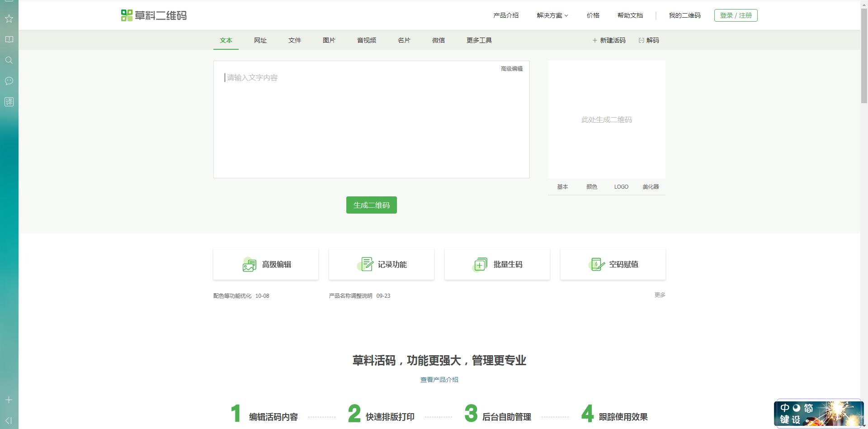Viewport: 868px width, 429px height.
Task: Switch to the 网址 tab
Action: point(260,40)
